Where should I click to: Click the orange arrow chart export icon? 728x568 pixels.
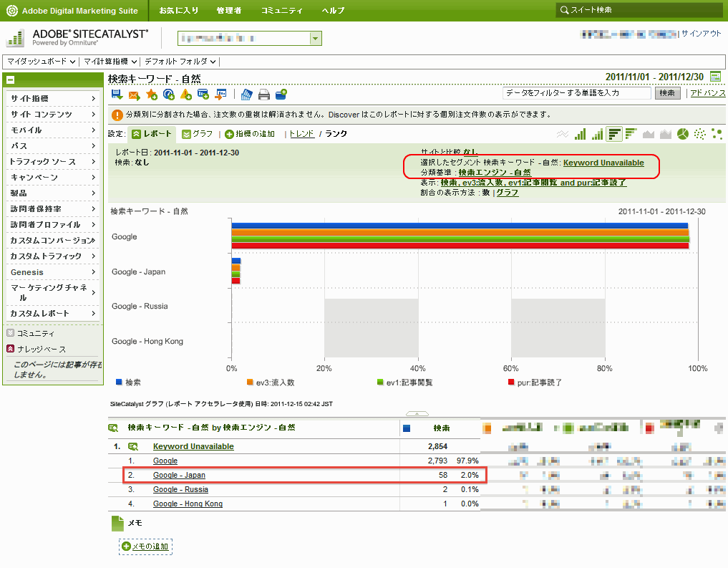pos(220,95)
